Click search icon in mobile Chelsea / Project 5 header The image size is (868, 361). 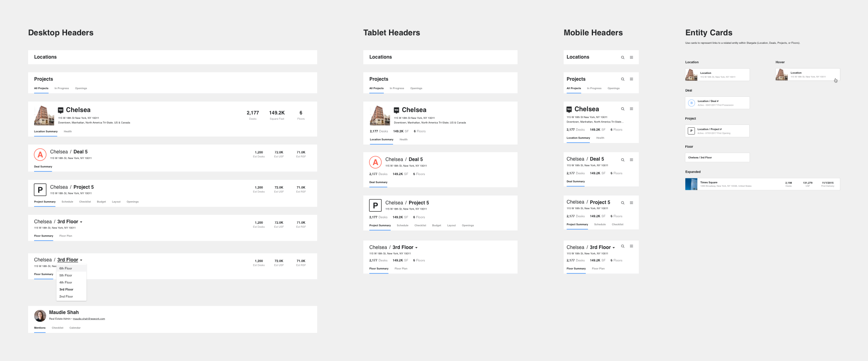(623, 203)
